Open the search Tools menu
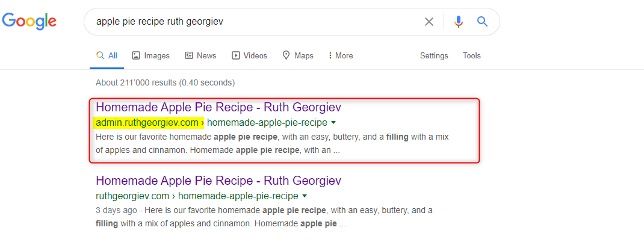 (472, 55)
